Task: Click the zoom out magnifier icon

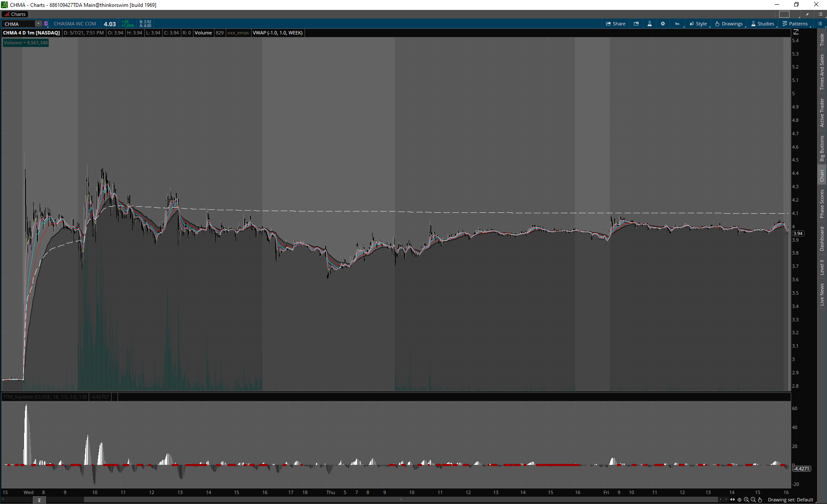Action: [x=753, y=500]
